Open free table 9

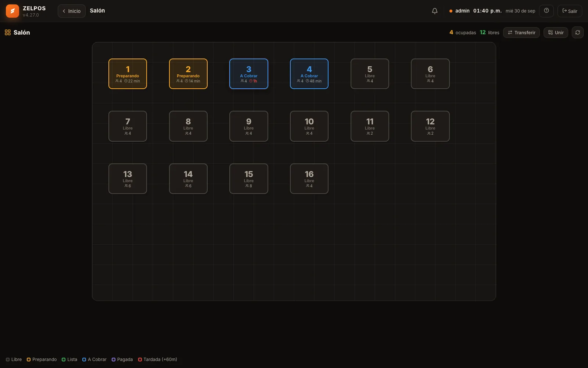pyautogui.click(x=249, y=126)
